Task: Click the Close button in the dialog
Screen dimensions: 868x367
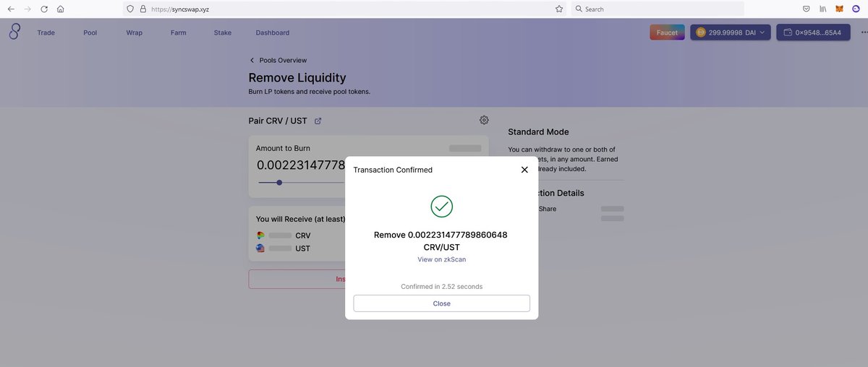Action: coord(442,303)
